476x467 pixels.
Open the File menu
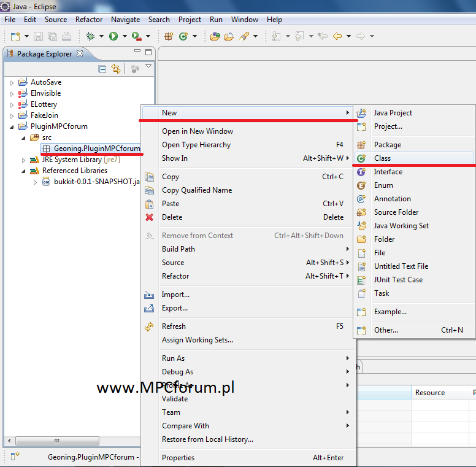[x=10, y=20]
